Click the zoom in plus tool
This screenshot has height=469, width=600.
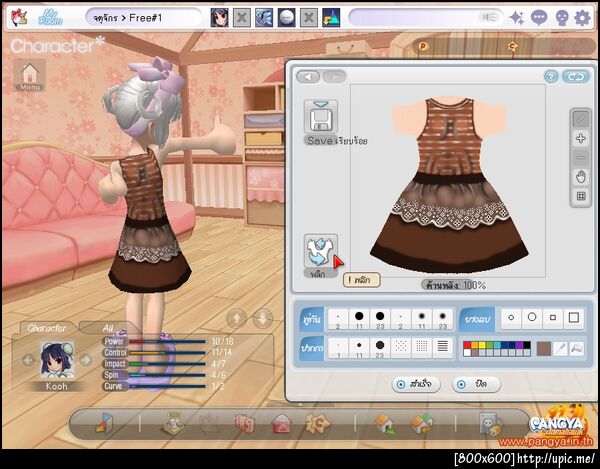[x=581, y=138]
